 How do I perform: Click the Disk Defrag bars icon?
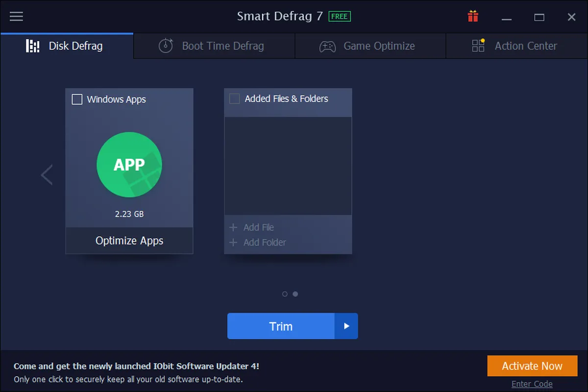[x=33, y=46]
